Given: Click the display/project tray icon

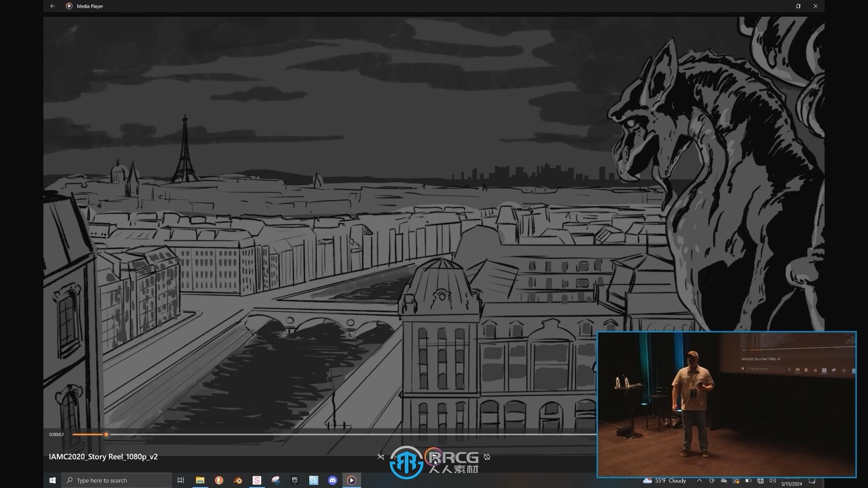Looking at the screenshot, I should [x=712, y=480].
